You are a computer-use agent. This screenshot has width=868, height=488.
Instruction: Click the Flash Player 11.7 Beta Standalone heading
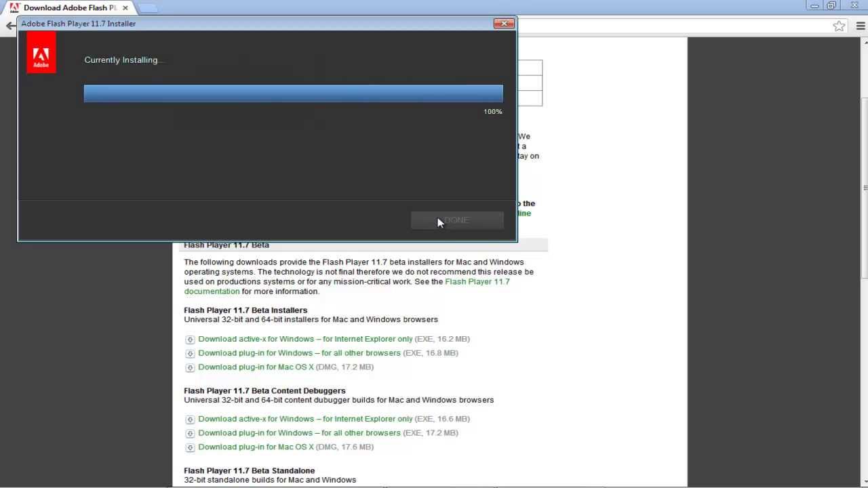(x=249, y=471)
